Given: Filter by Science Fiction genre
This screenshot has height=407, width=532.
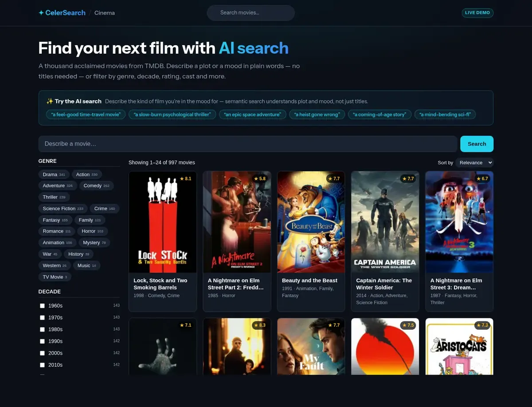Looking at the screenshot, I should pos(63,209).
